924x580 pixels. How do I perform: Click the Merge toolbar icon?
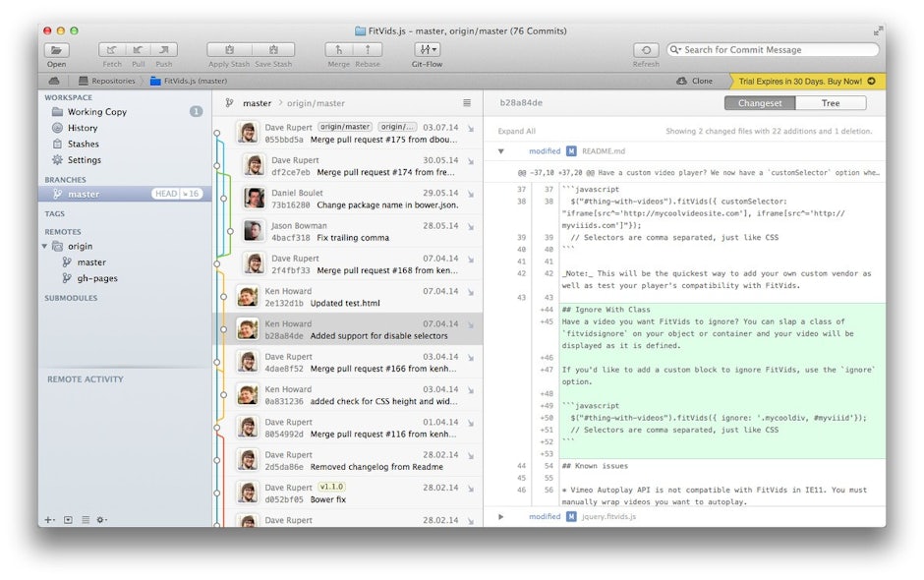pos(339,50)
